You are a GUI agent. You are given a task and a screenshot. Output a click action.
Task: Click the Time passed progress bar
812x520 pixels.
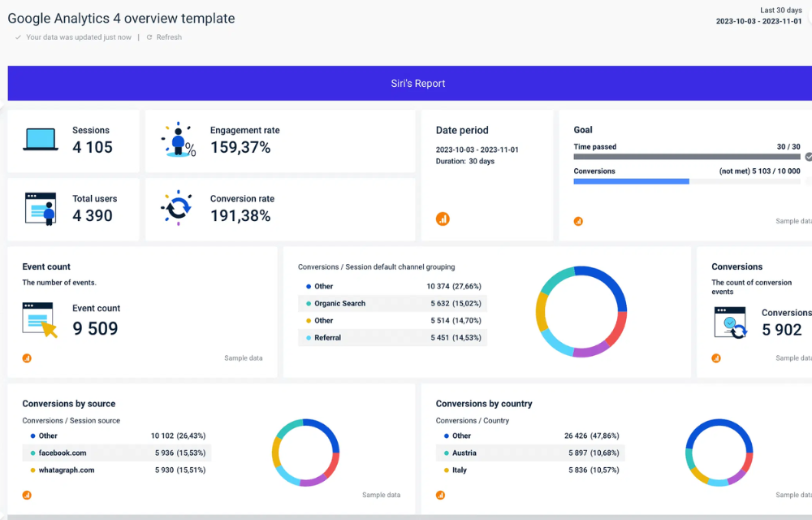[x=686, y=157]
